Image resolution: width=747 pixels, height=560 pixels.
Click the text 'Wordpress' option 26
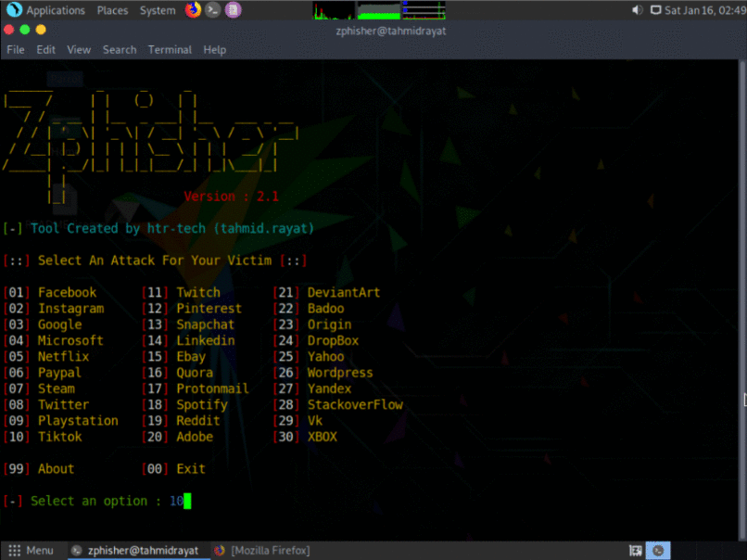coord(340,373)
